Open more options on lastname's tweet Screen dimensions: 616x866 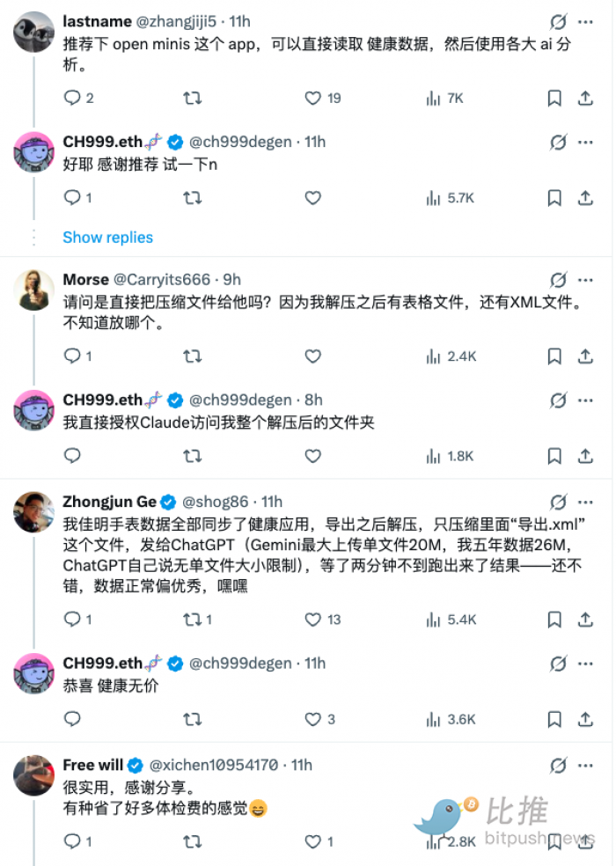[585, 21]
